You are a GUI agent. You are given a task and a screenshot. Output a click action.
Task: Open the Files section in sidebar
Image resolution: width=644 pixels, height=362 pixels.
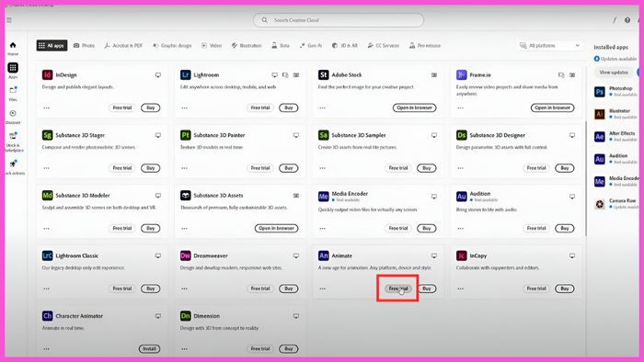coord(13,93)
